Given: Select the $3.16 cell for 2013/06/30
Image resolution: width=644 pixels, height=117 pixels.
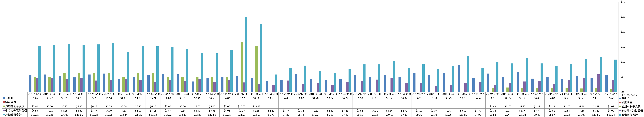Looking at the screenshot, I should (153, 111).
